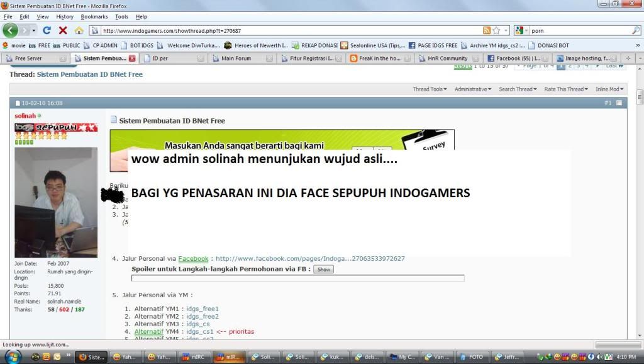Viewport: 644px width, 364px height.
Task: Open the Rate This Thread dropdown
Action: point(566,89)
